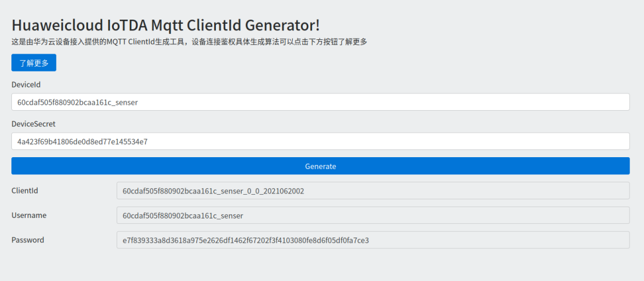This screenshot has height=281, width=644.
Task: Click the ClientId label
Action: pos(24,191)
